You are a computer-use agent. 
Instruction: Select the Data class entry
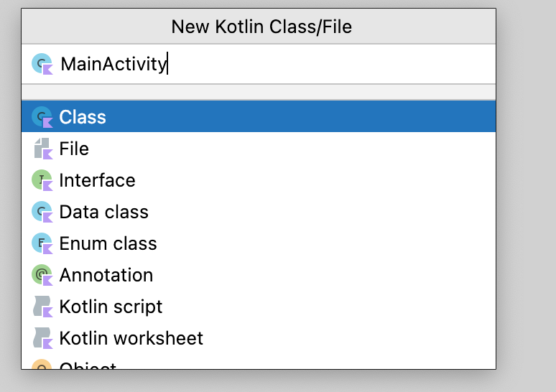[103, 212]
